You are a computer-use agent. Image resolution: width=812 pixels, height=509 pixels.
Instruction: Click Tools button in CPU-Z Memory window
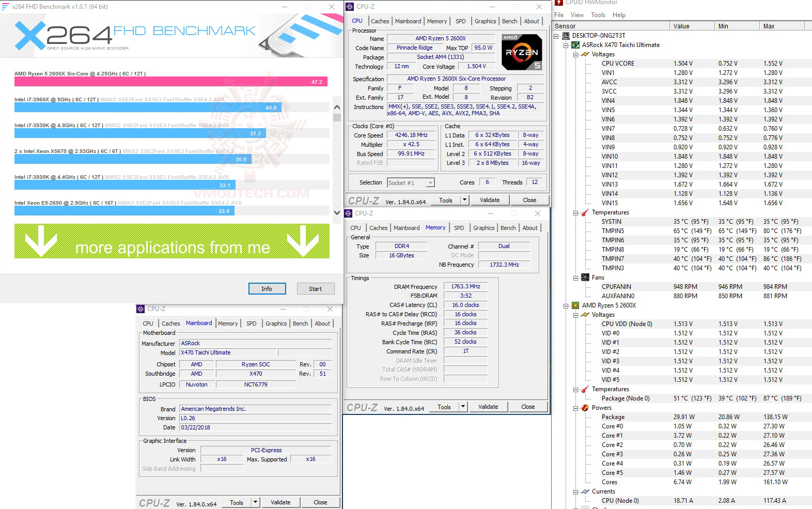444,407
